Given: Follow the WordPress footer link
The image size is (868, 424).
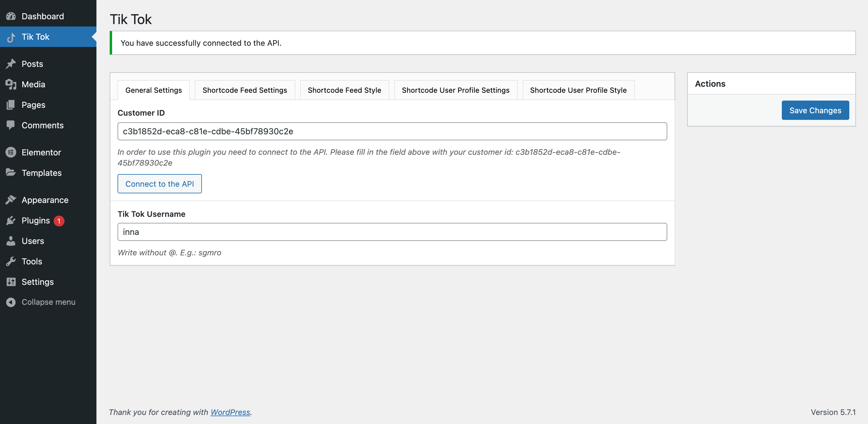Looking at the screenshot, I should click(x=230, y=412).
